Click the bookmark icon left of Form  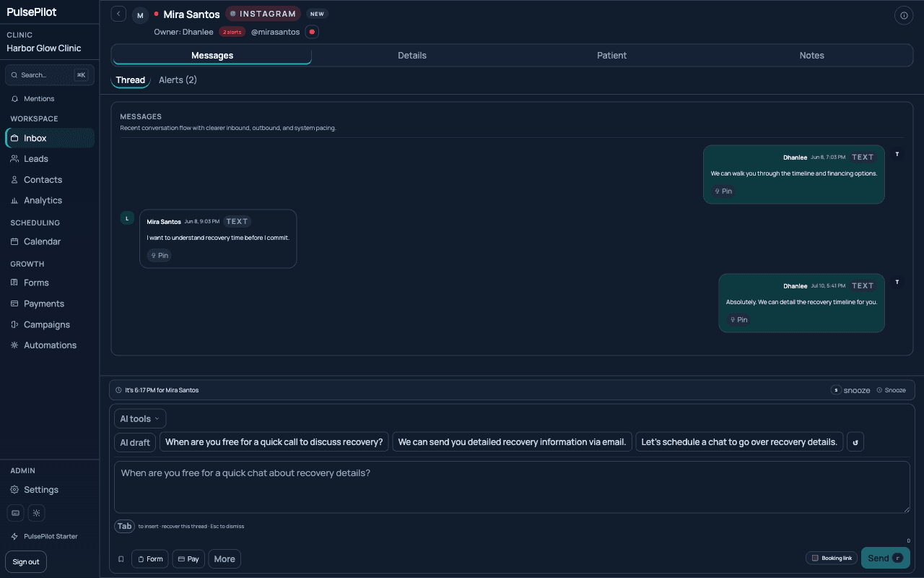121,559
